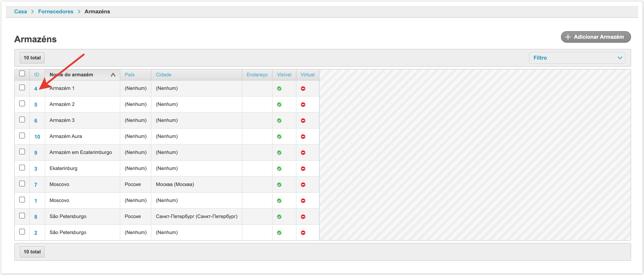Sort table by País column header
This screenshot has width=644, height=275.
tap(129, 75)
